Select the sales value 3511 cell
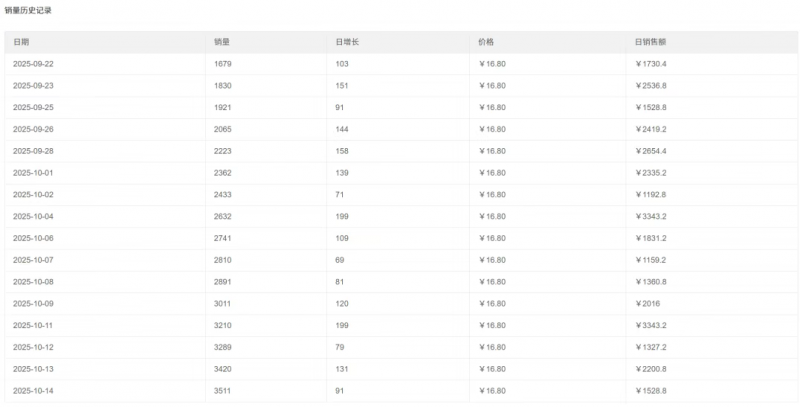This screenshot has width=800, height=407. 223,390
